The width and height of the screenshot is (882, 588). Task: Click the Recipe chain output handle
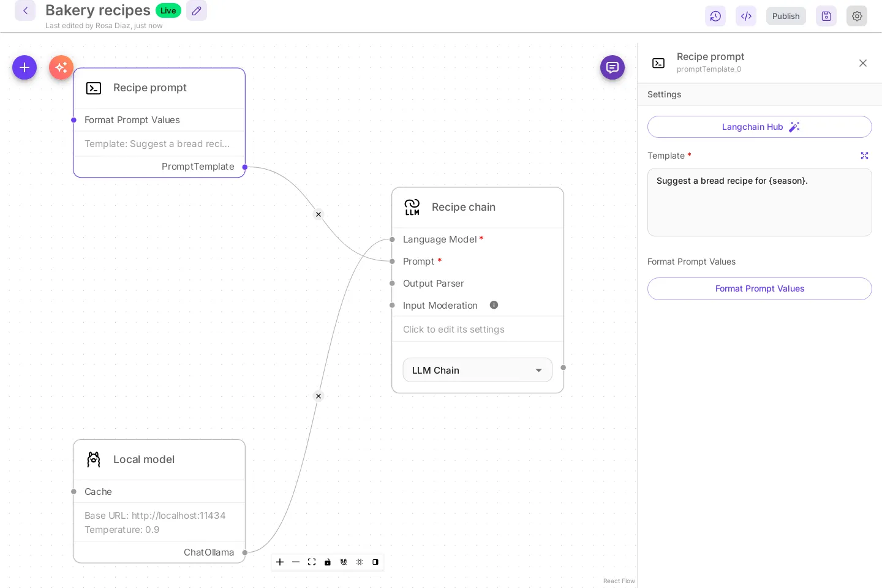(563, 367)
